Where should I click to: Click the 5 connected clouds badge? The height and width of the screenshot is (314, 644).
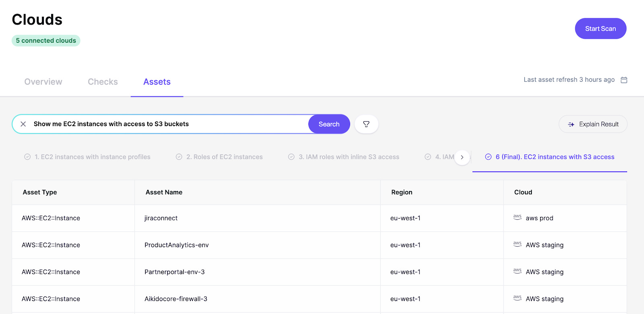click(x=46, y=41)
